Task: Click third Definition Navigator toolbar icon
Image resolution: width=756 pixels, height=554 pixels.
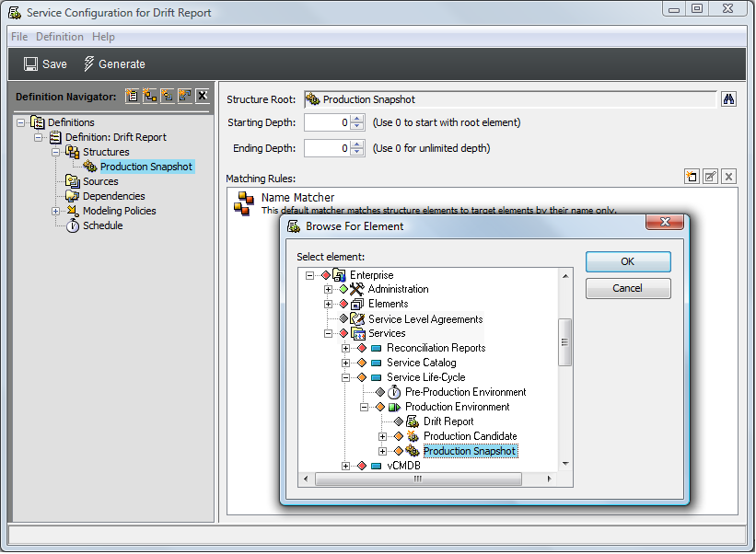Action: pos(168,96)
